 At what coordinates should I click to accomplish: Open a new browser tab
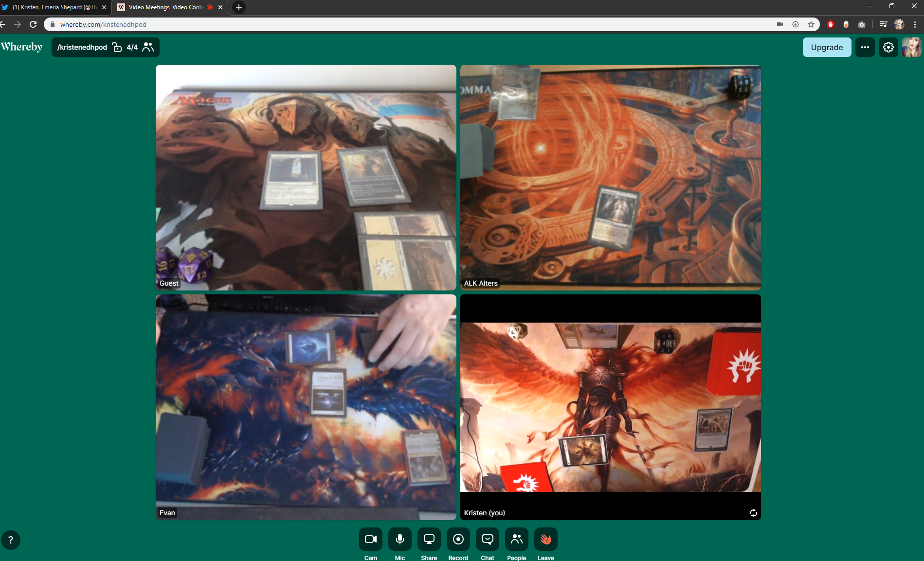(x=238, y=7)
